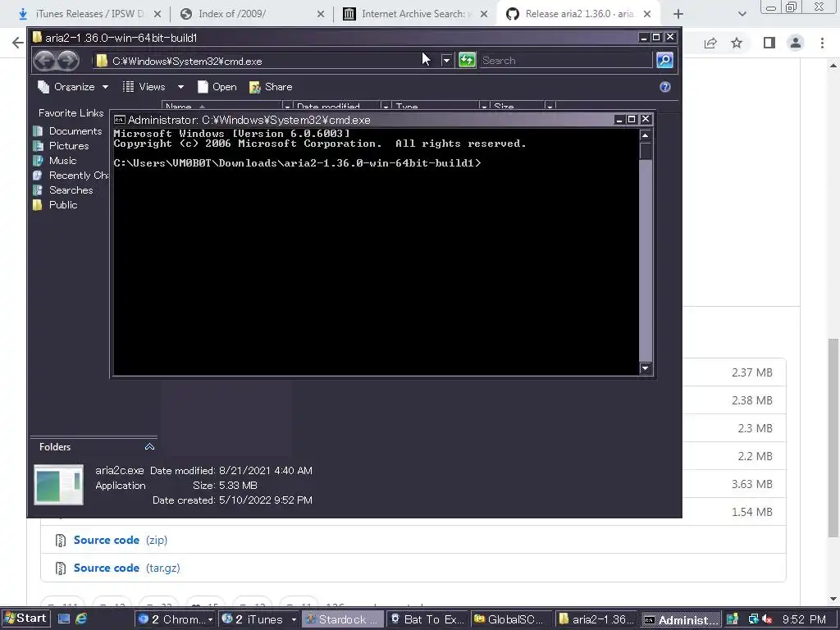Open Name column filter dropdown

(x=288, y=106)
